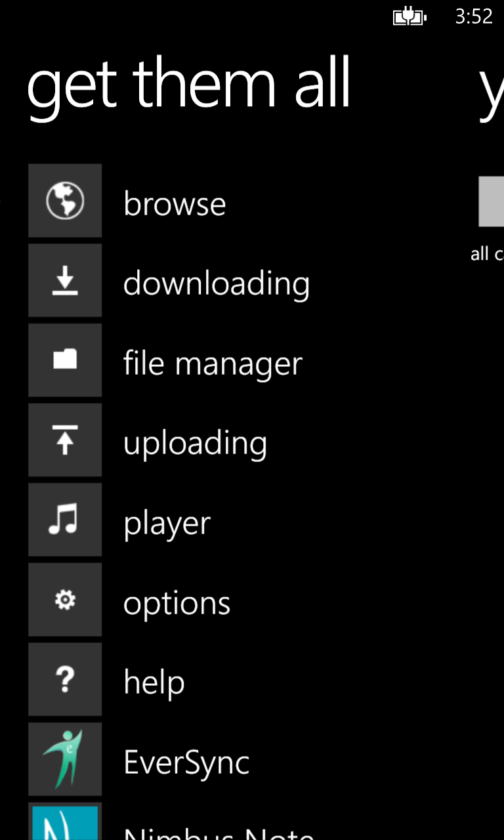Tap the Nimbus Note app icon
Image resolution: width=504 pixels, height=840 pixels.
coord(65,822)
